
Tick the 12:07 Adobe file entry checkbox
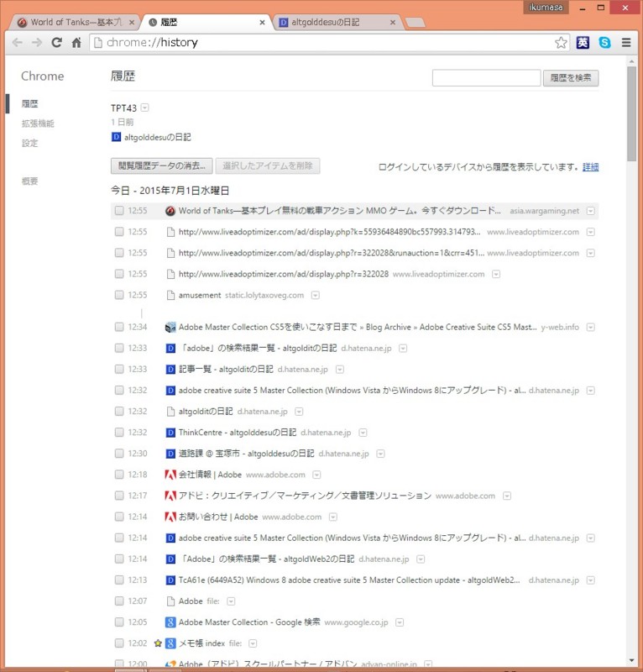[119, 601]
